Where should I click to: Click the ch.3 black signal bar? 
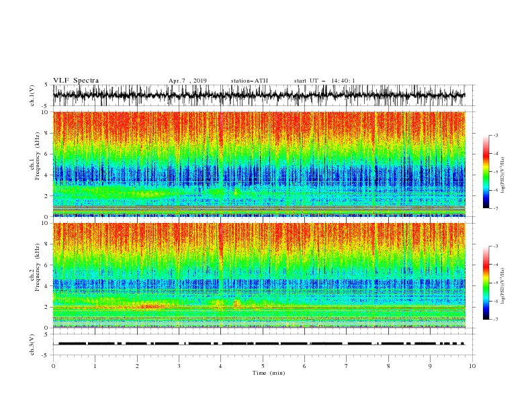pos(261,344)
